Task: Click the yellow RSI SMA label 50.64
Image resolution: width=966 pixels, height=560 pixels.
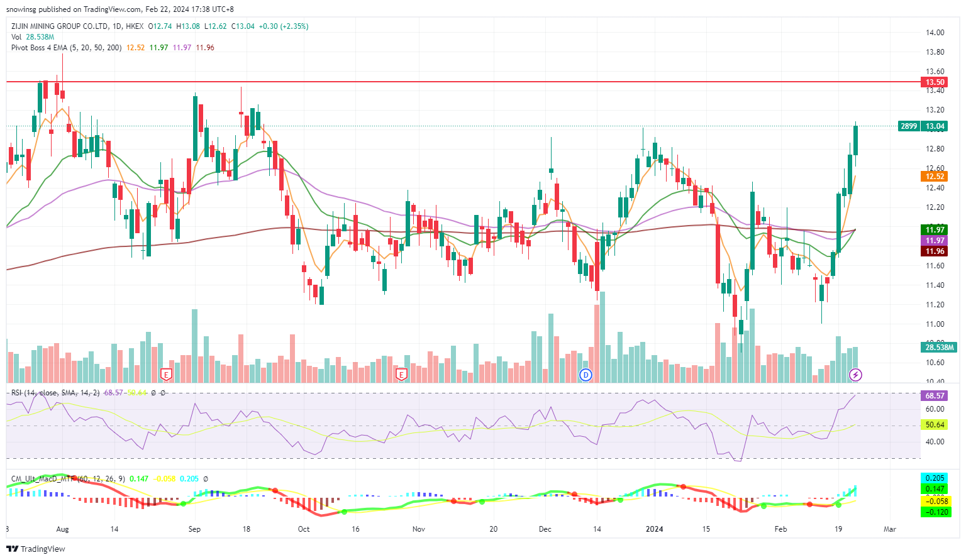Action: click(935, 425)
